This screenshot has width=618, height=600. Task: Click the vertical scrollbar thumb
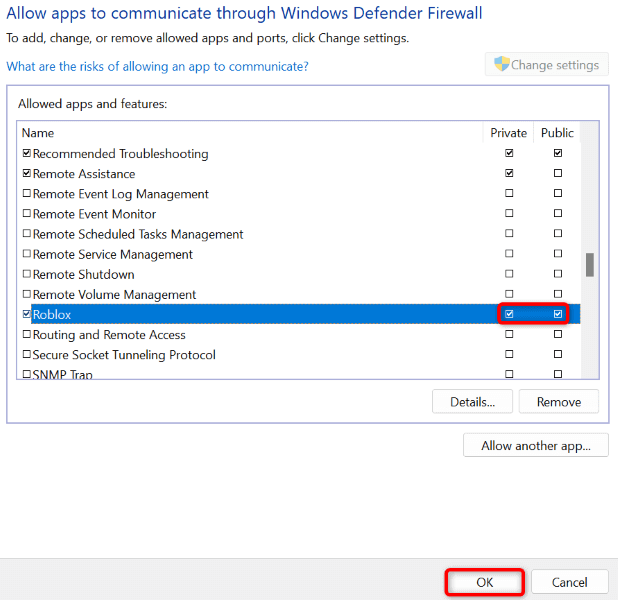pos(590,264)
